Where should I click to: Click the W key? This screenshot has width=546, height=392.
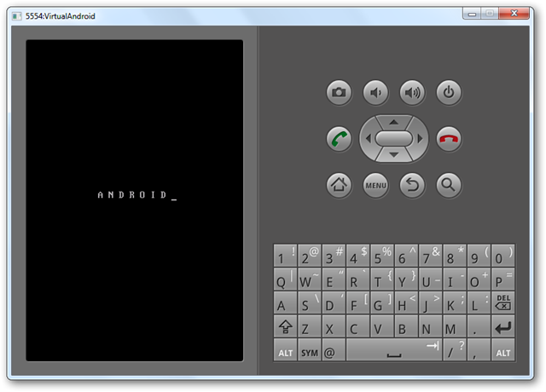click(310, 279)
